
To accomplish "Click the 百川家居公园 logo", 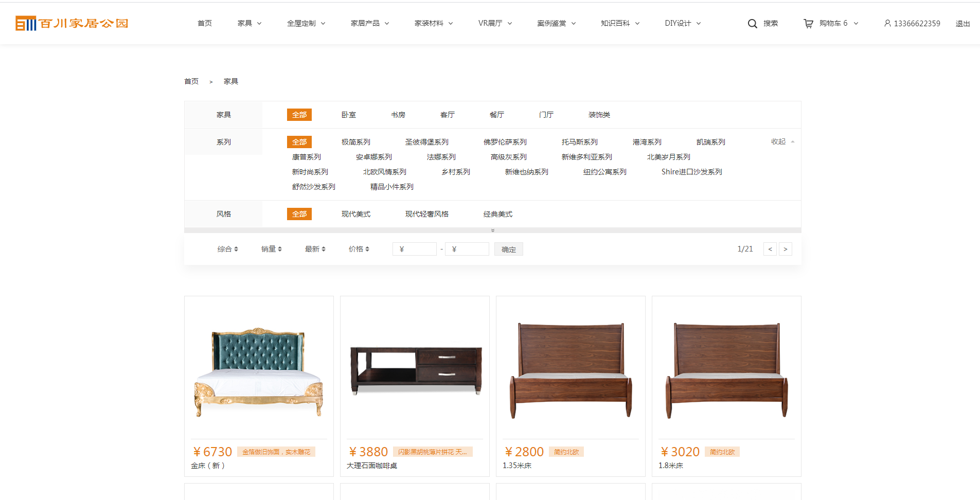I will click(72, 23).
